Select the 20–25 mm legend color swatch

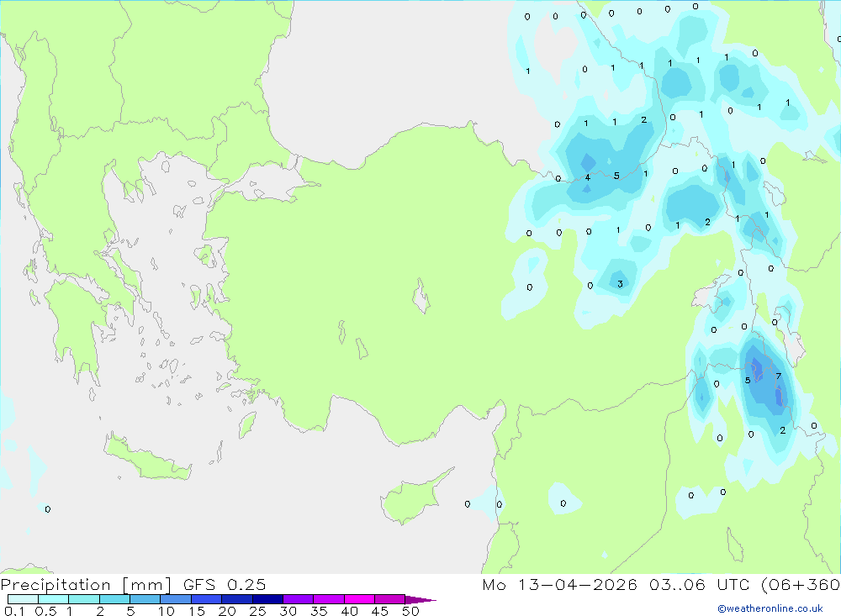pyautogui.click(x=237, y=599)
